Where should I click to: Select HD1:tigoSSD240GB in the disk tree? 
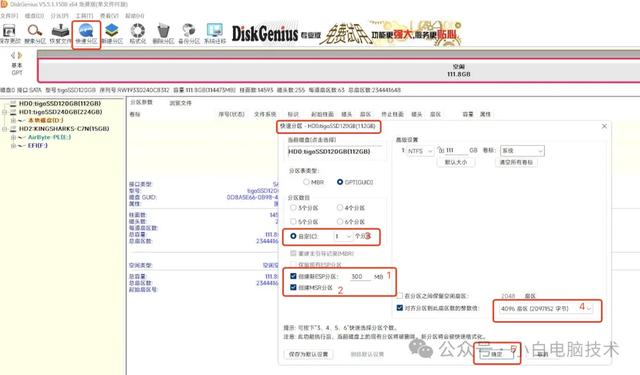[60, 112]
